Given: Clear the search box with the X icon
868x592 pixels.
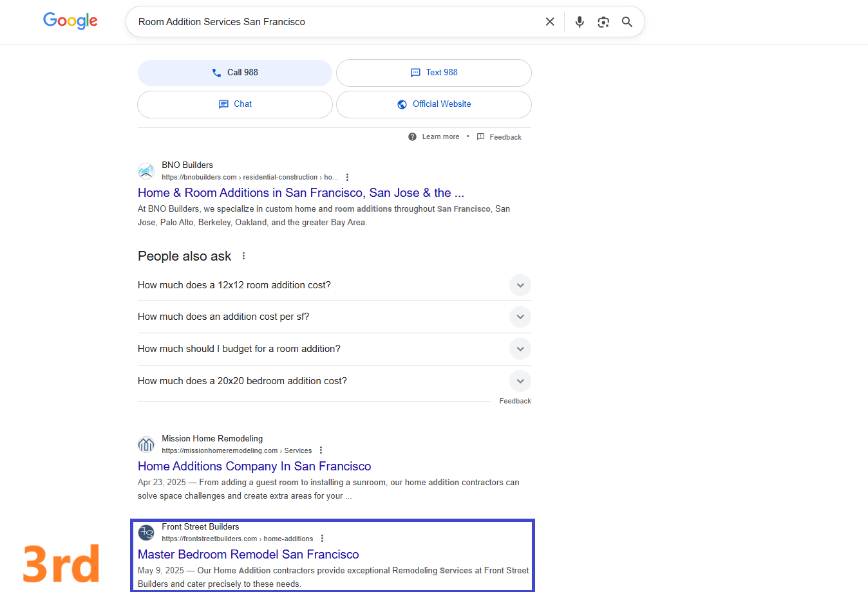Looking at the screenshot, I should pyautogui.click(x=550, y=22).
